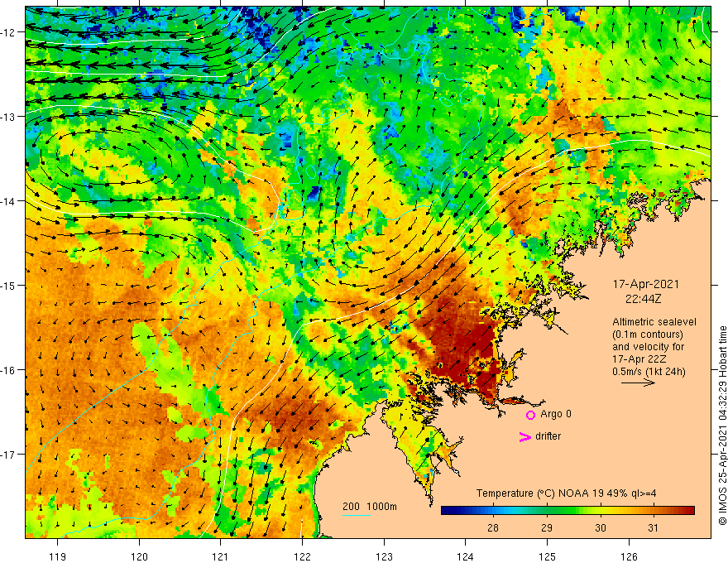Click the time label 22:44Z
The width and height of the screenshot is (728, 563).
(643, 299)
